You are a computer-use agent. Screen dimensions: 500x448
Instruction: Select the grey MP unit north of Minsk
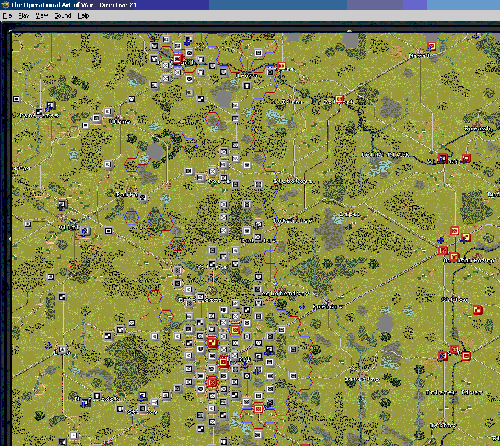click(x=235, y=303)
